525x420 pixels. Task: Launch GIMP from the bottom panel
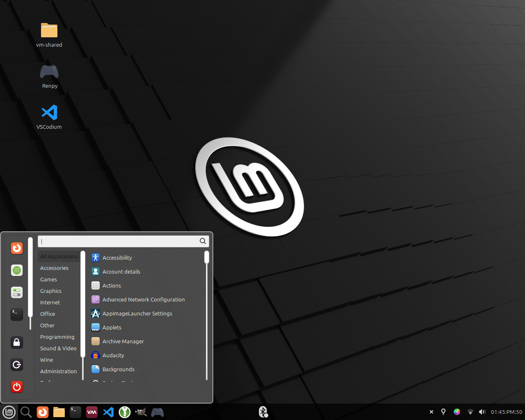[x=141, y=412]
